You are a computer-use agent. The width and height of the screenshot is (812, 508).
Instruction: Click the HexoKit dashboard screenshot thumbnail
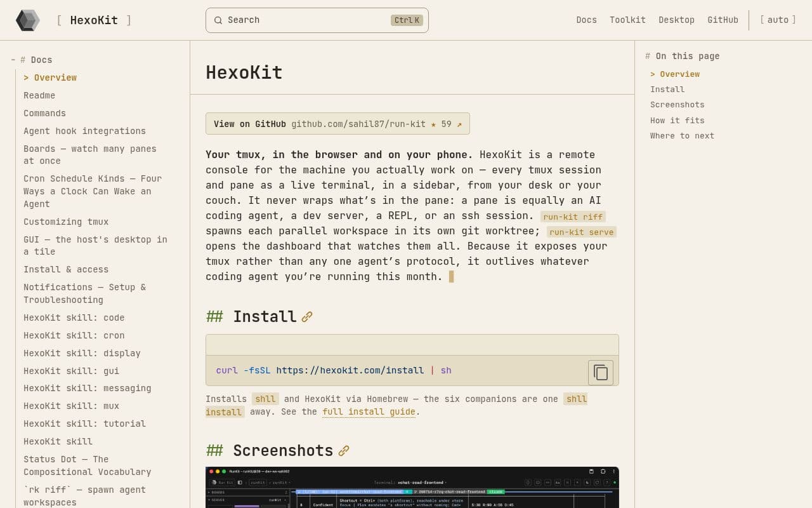412,488
